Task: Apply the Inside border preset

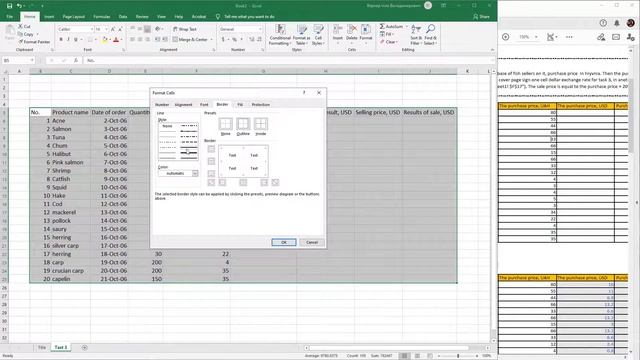Action: point(260,124)
